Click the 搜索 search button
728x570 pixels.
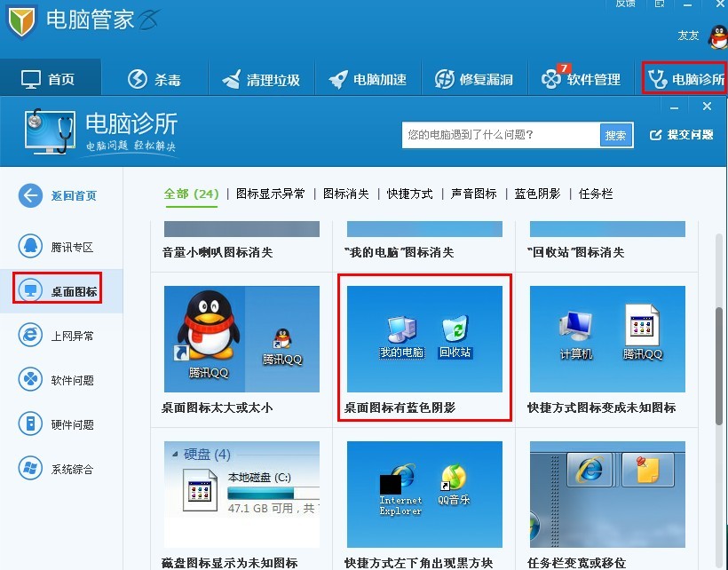(616, 136)
